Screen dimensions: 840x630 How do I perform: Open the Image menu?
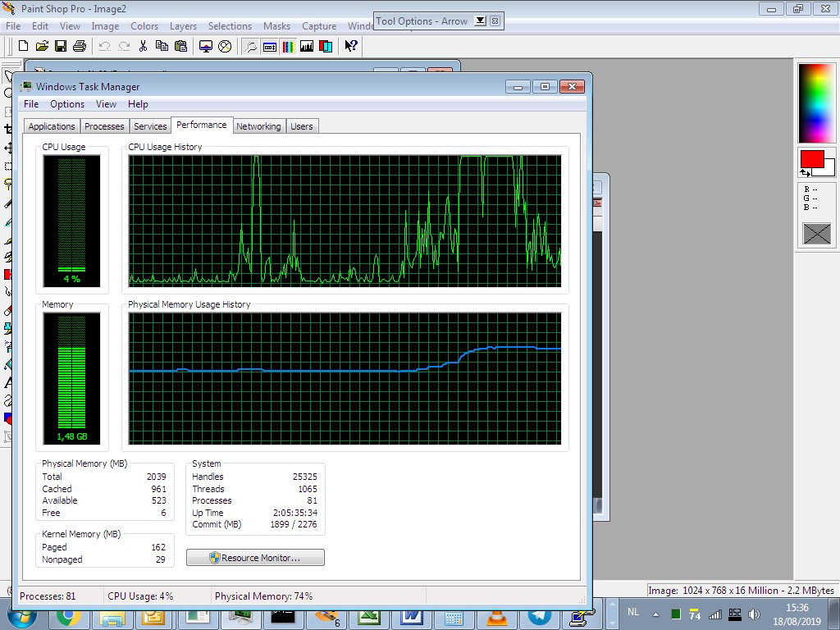105,26
